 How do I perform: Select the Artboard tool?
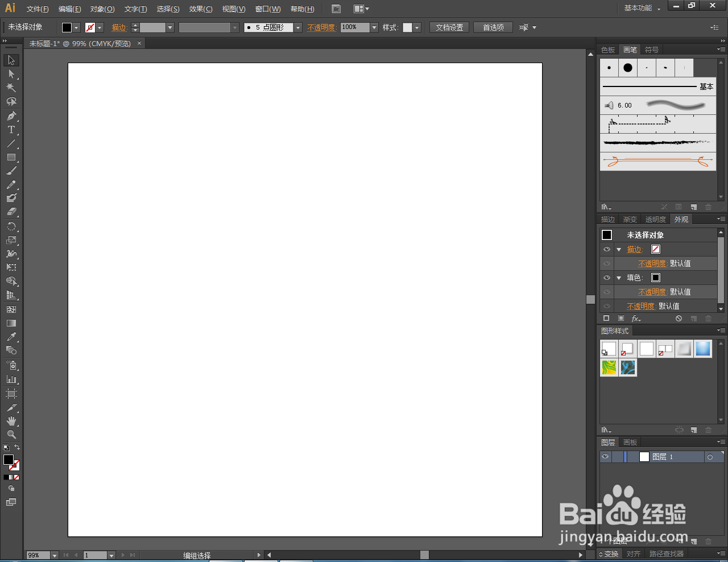[11, 394]
